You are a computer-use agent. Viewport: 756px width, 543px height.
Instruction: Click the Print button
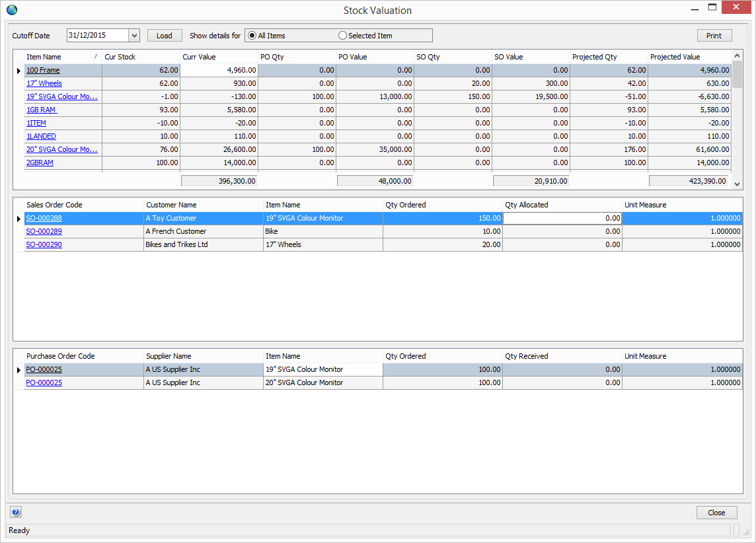(x=714, y=36)
